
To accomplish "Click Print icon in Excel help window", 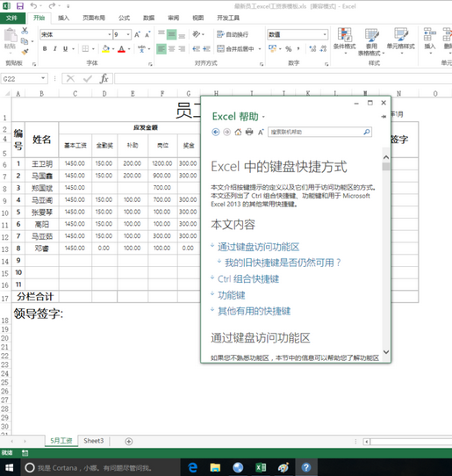I will pyautogui.click(x=249, y=132).
